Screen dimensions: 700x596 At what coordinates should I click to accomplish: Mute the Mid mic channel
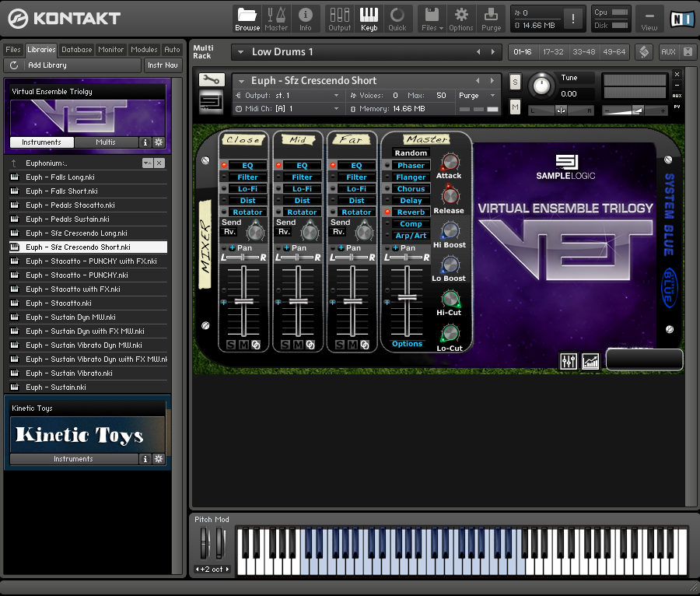(x=298, y=345)
